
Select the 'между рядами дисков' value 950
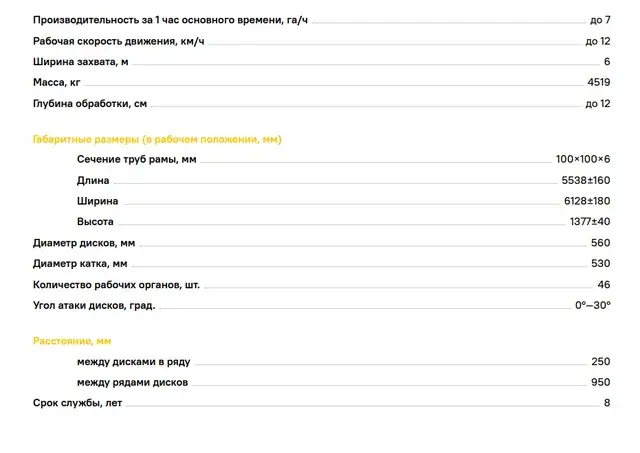600,382
